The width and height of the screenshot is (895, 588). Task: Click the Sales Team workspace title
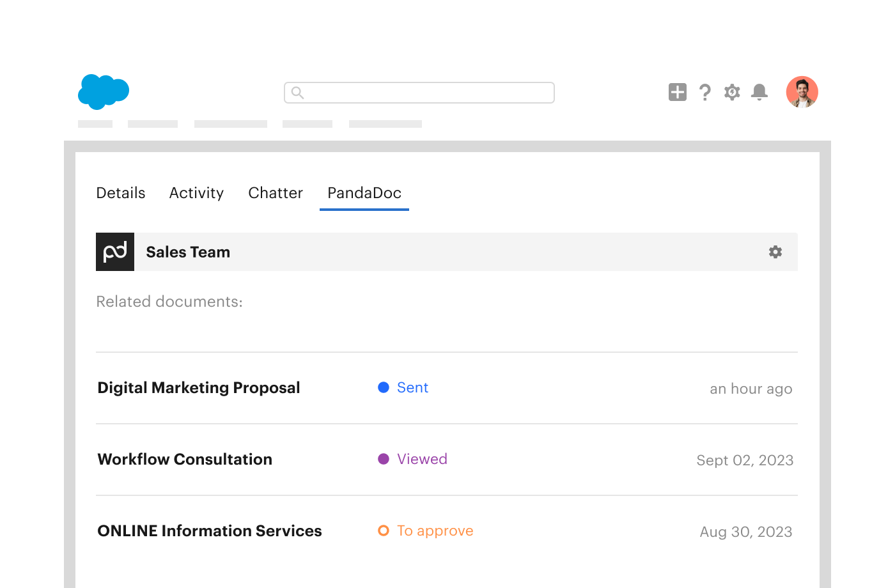pos(188,252)
